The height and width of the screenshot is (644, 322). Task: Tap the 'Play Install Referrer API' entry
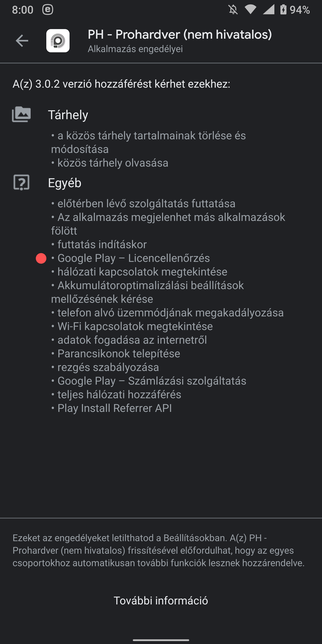114,408
